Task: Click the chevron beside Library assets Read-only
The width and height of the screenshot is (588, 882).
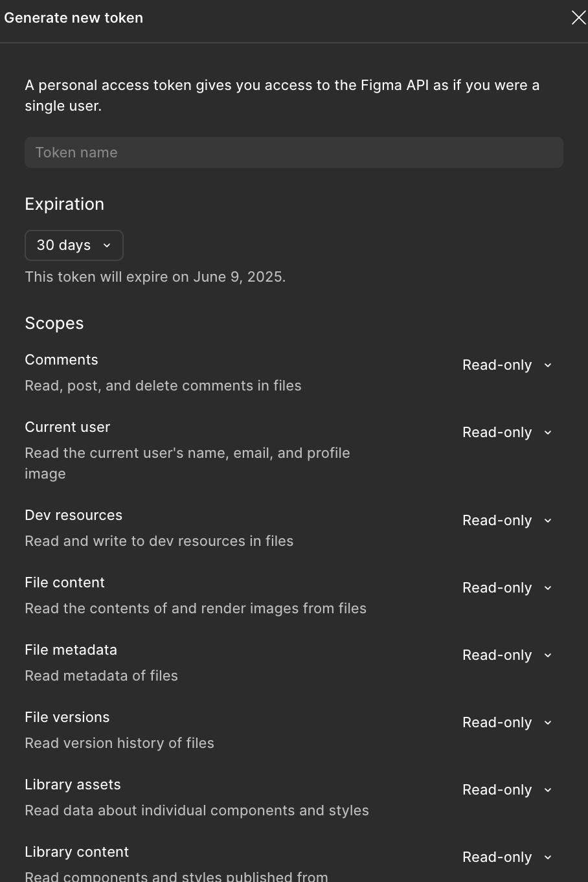Action: click(x=548, y=790)
